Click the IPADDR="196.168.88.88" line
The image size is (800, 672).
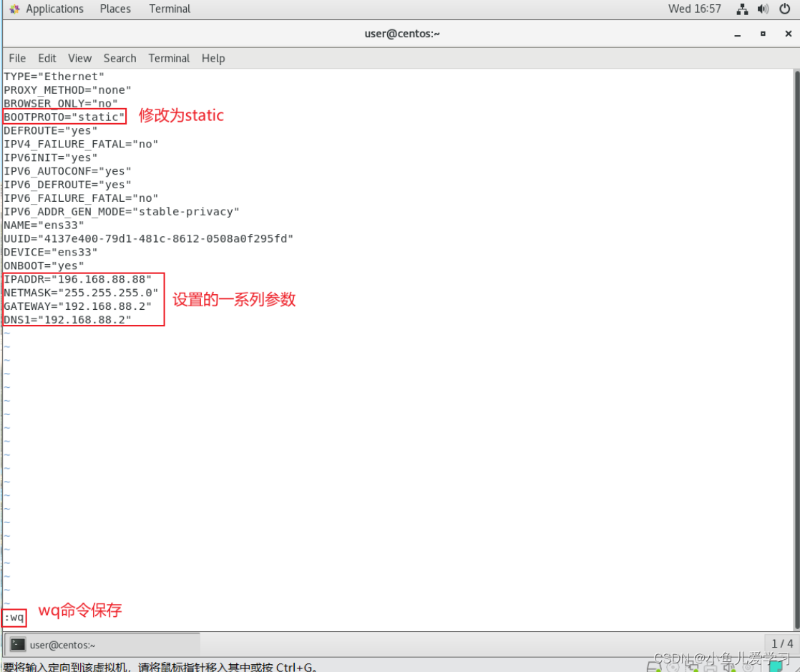point(77,279)
